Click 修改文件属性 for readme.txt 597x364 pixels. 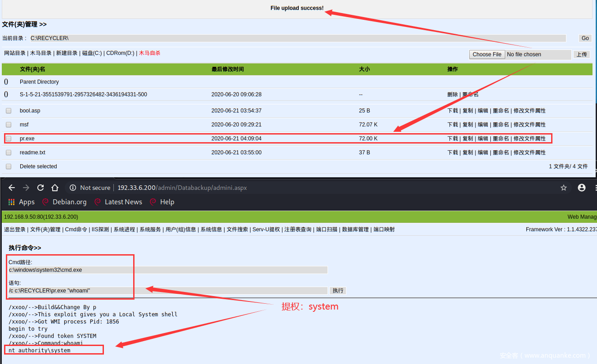click(x=530, y=153)
